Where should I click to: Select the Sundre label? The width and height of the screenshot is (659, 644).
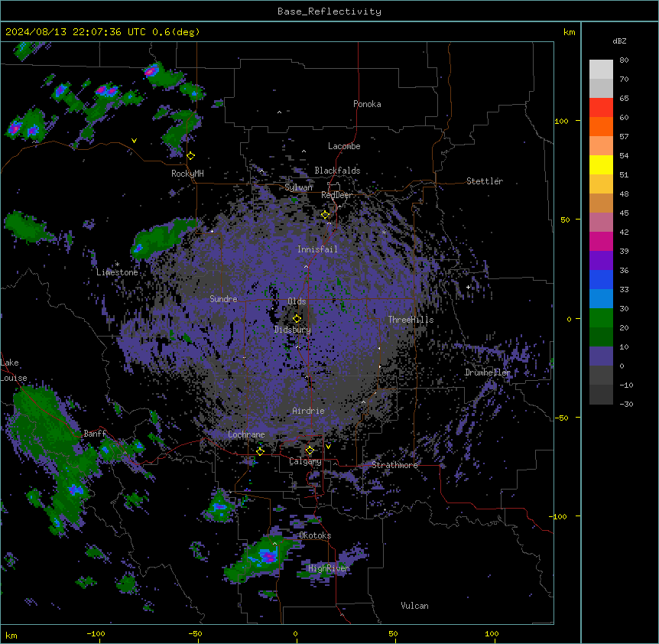[223, 299]
